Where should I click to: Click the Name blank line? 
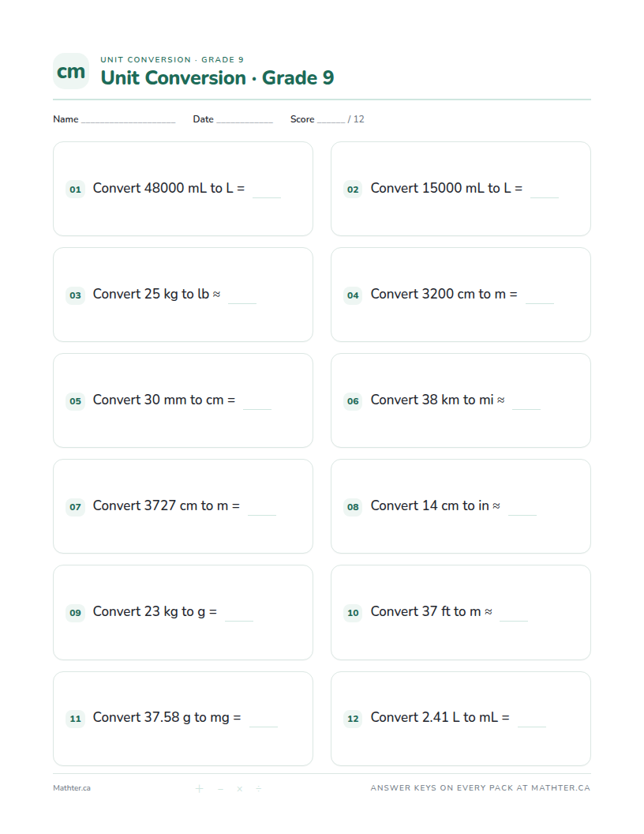128,122
